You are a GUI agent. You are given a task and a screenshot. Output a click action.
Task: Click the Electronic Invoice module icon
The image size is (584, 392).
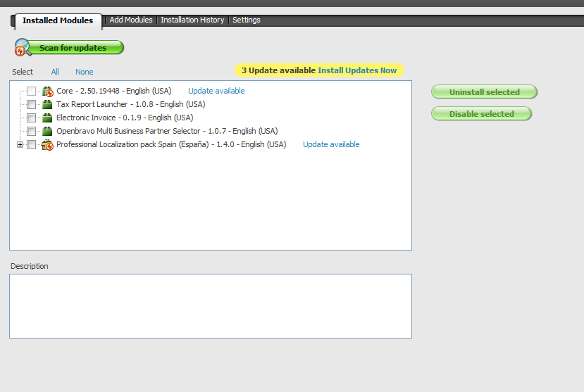pos(47,118)
